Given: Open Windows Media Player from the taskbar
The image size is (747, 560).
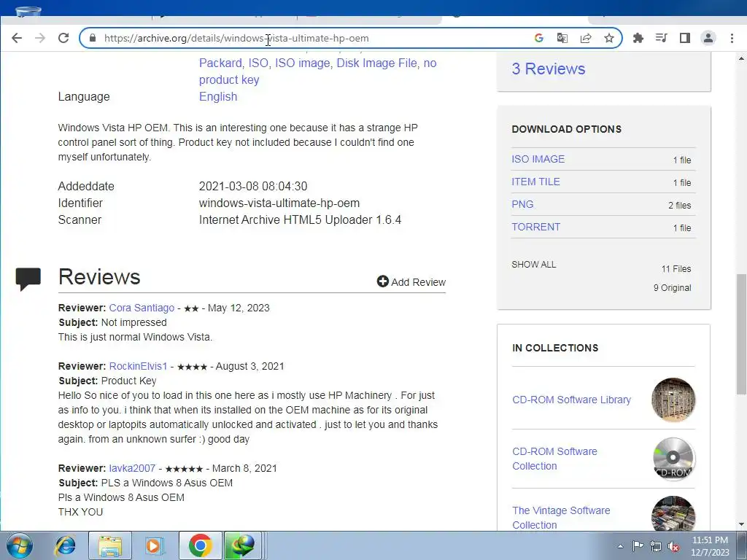Looking at the screenshot, I should [155, 545].
